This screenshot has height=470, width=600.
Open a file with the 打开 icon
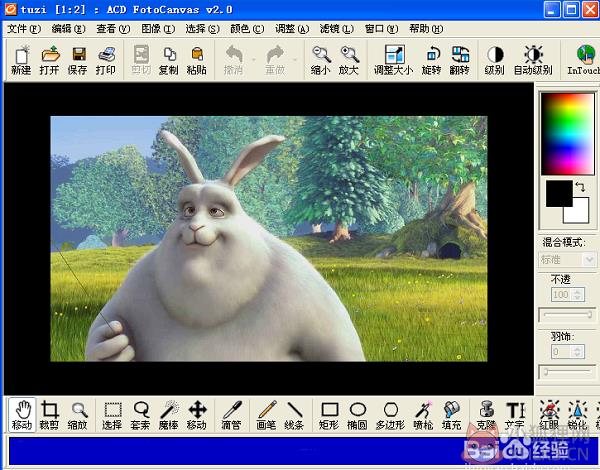50,60
